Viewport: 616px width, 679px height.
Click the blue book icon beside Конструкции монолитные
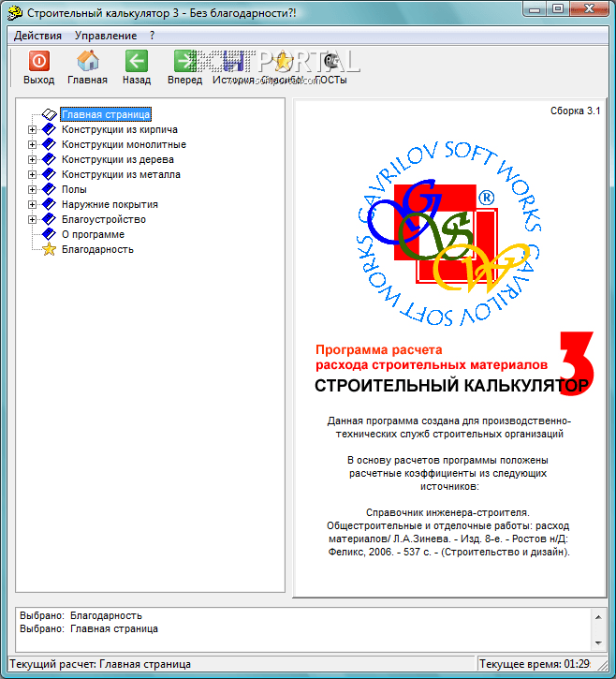pyautogui.click(x=49, y=144)
